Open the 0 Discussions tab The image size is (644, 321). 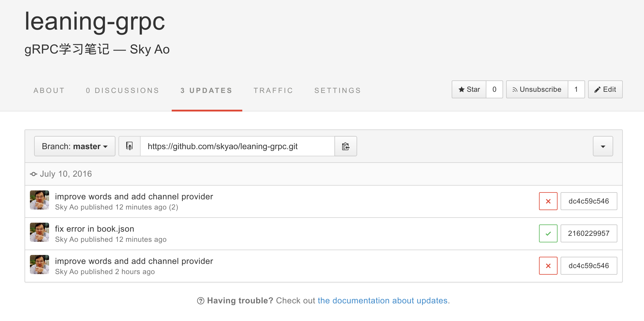(x=122, y=91)
